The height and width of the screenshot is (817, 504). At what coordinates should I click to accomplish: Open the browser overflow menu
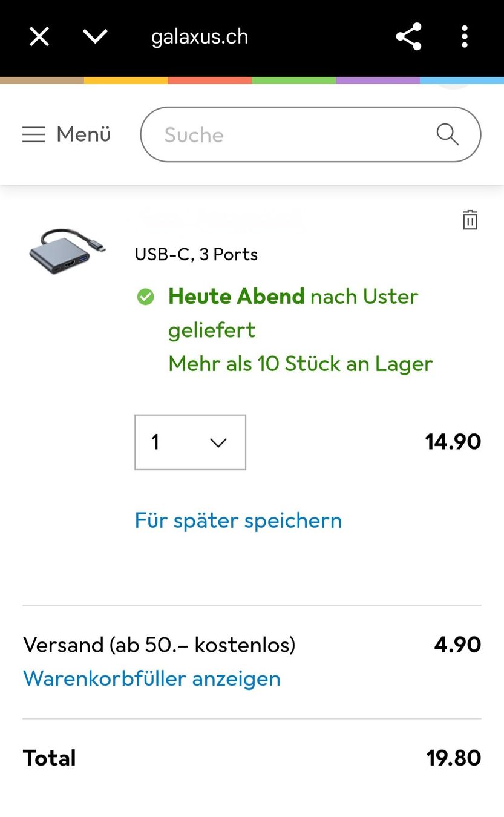click(464, 36)
